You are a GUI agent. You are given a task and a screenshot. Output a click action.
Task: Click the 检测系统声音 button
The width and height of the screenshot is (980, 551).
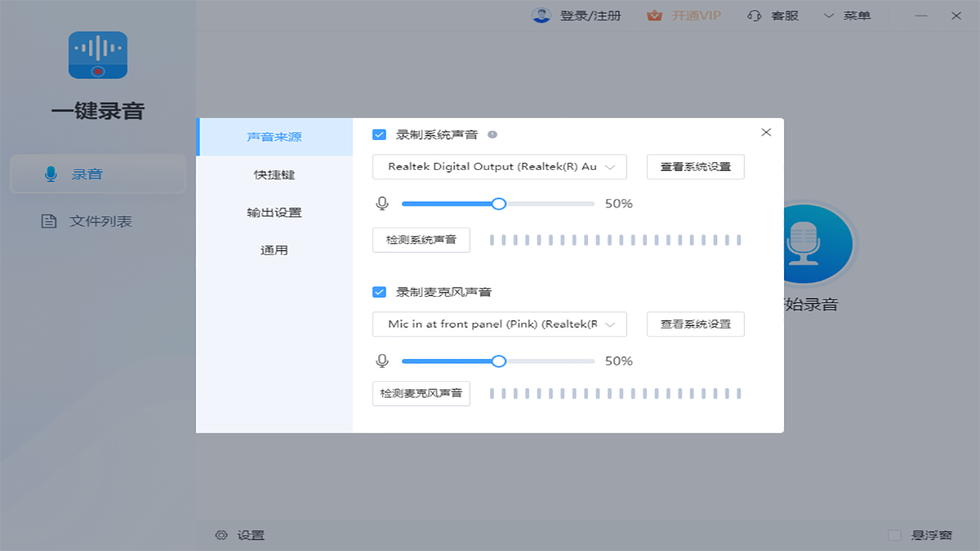pos(421,240)
